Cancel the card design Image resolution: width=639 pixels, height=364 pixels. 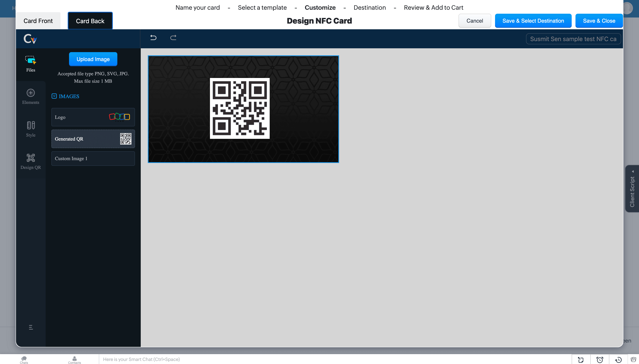point(474,21)
